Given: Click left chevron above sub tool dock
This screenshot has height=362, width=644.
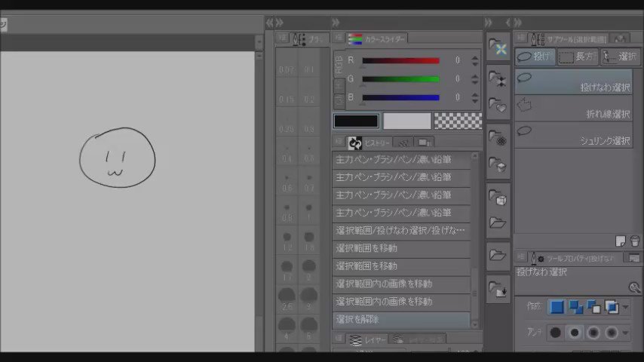Looking at the screenshot, I should click(x=508, y=23).
